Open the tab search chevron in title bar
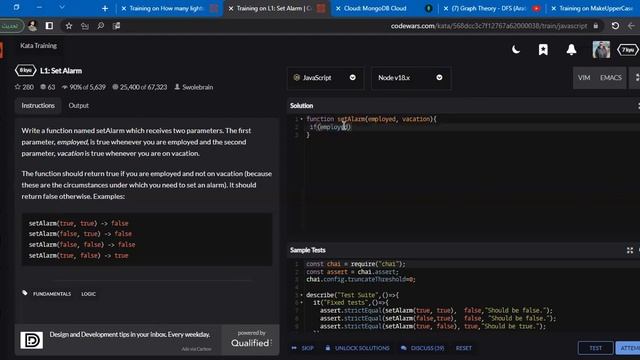This screenshot has width=640, height=360. (x=62, y=7)
